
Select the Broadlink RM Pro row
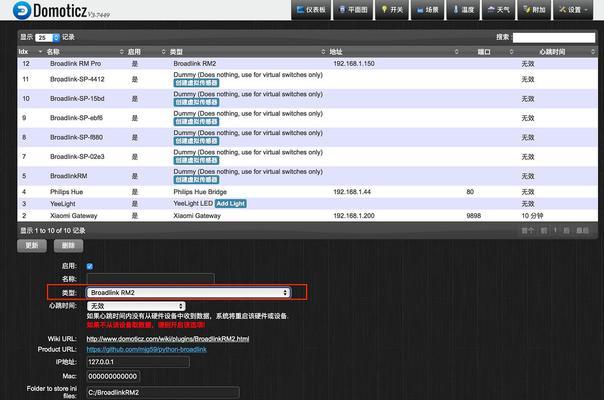click(307, 64)
